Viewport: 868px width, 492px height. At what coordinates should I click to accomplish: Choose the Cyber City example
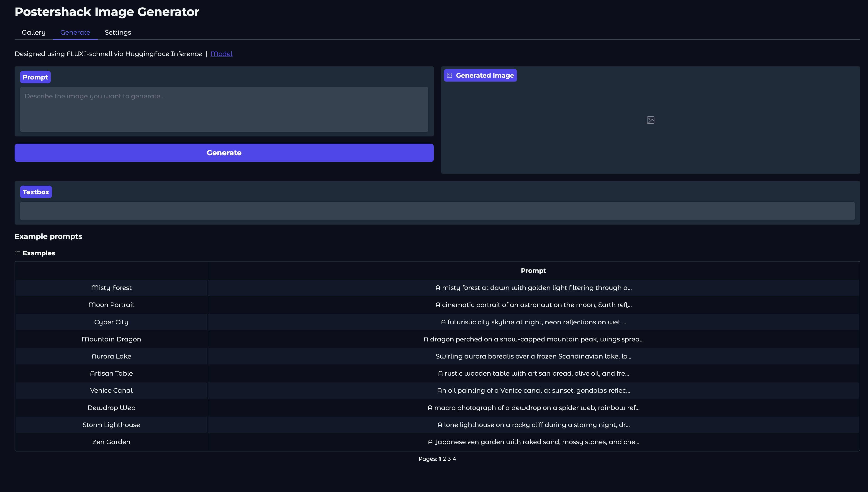(x=111, y=322)
